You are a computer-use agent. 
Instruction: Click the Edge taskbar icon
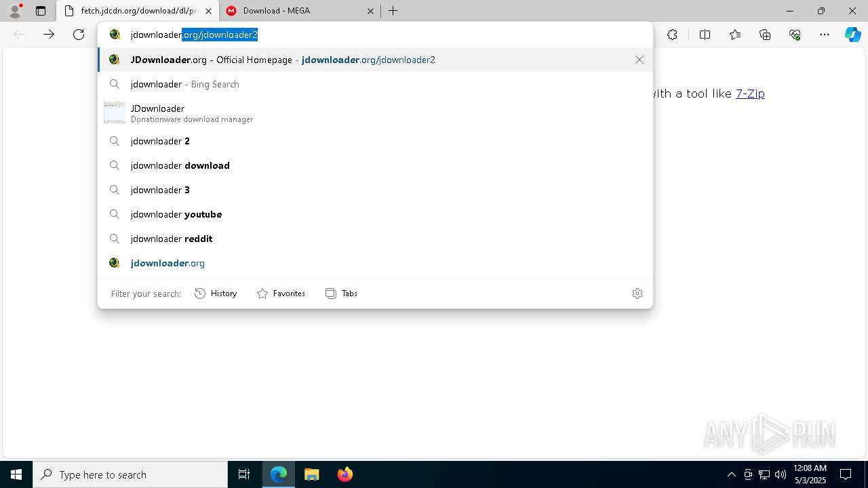click(279, 474)
